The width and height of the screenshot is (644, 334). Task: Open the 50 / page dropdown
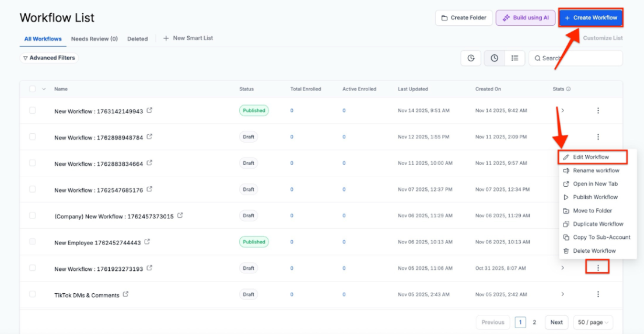tap(593, 322)
